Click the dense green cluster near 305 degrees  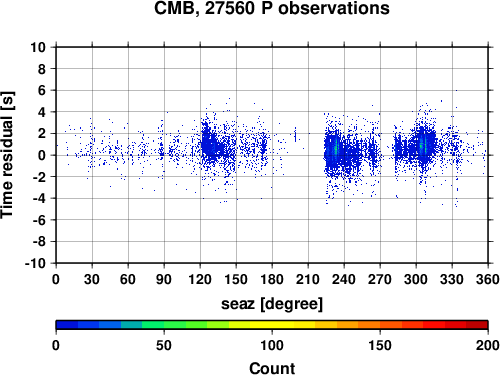(423, 145)
